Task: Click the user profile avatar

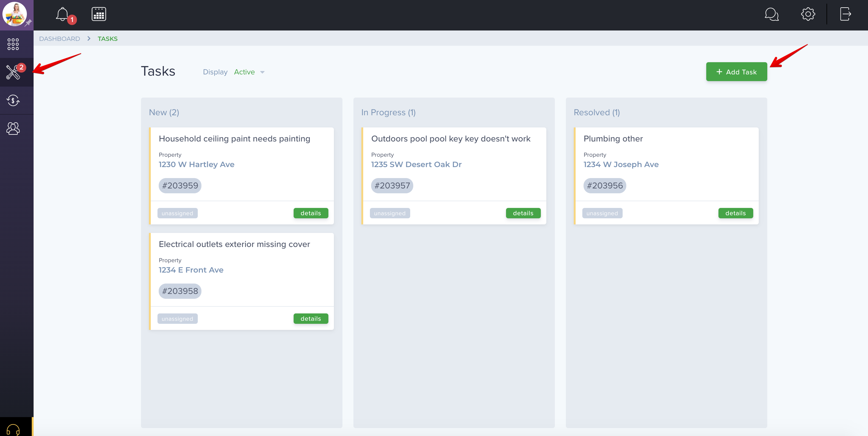Action: [x=14, y=14]
